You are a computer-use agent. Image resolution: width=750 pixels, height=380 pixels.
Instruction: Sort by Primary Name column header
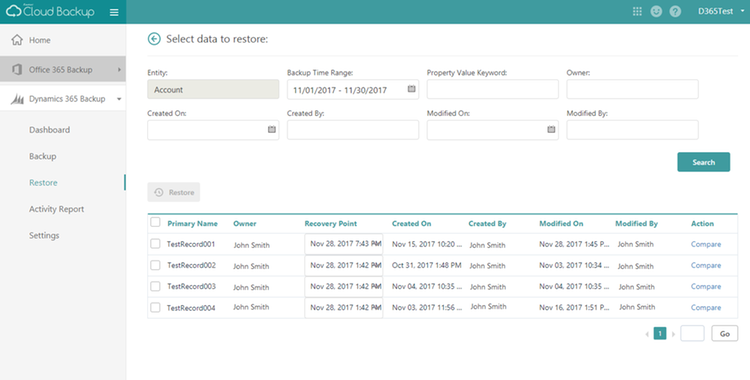pos(192,224)
